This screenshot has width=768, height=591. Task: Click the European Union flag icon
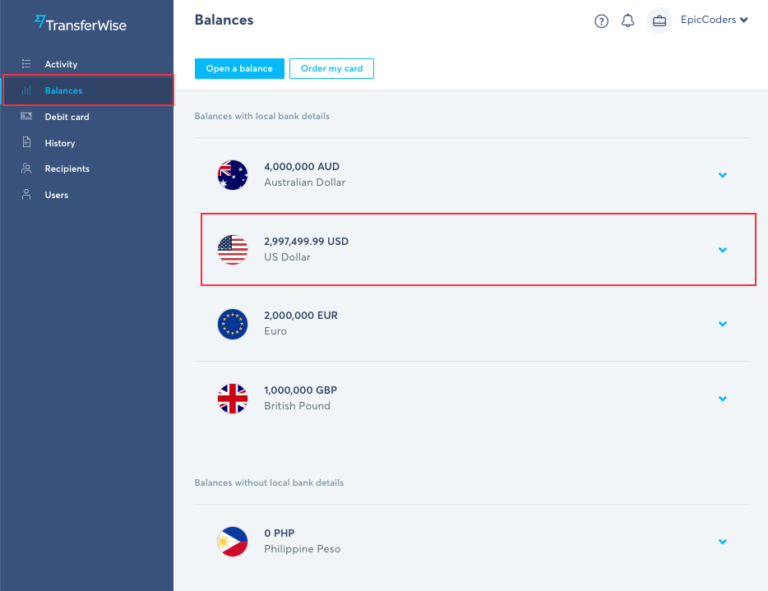233,324
